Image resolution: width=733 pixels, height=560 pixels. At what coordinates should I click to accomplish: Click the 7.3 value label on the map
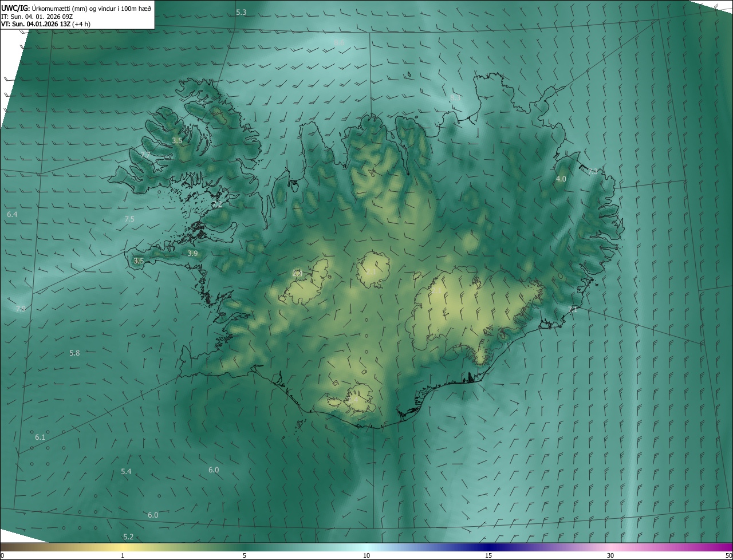click(593, 171)
